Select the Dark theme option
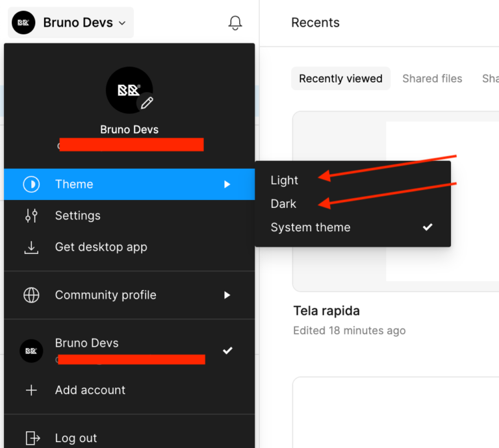Image resolution: width=499 pixels, height=448 pixels. pyautogui.click(x=284, y=204)
